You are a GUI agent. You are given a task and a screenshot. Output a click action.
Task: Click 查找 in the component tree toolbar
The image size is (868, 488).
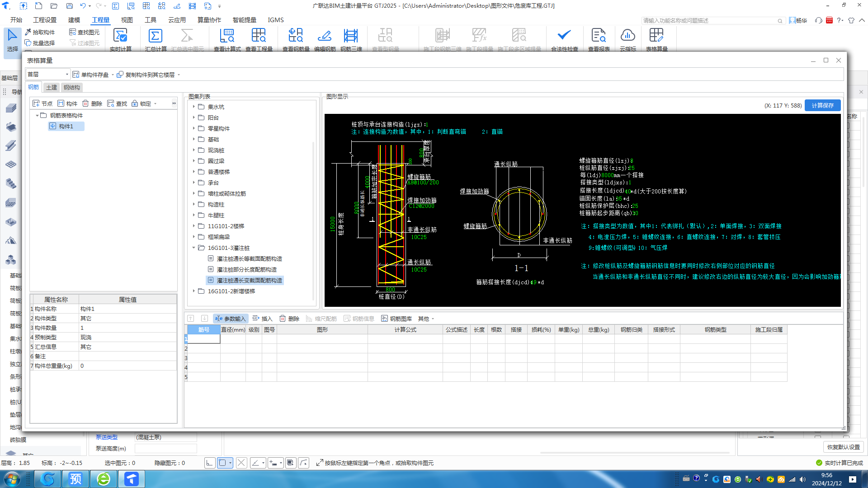pyautogui.click(x=117, y=103)
